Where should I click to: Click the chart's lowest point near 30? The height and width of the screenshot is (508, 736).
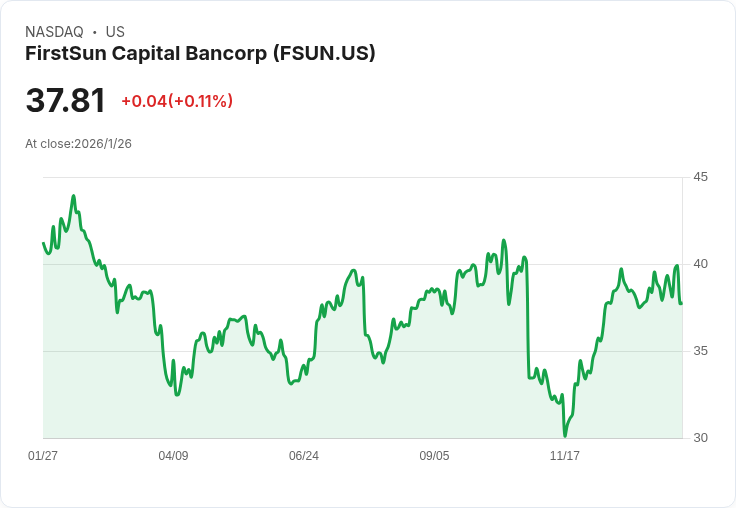pyautogui.click(x=565, y=436)
